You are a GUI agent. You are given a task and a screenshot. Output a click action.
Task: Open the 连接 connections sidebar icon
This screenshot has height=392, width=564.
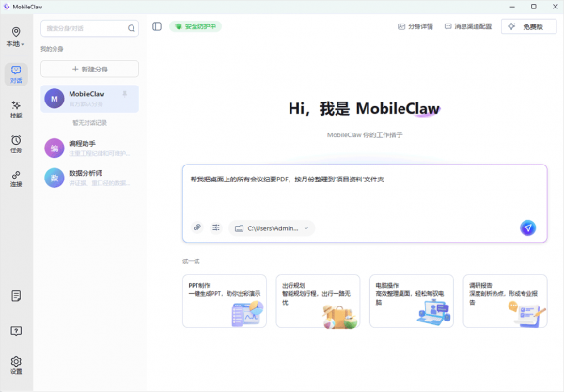(x=16, y=179)
